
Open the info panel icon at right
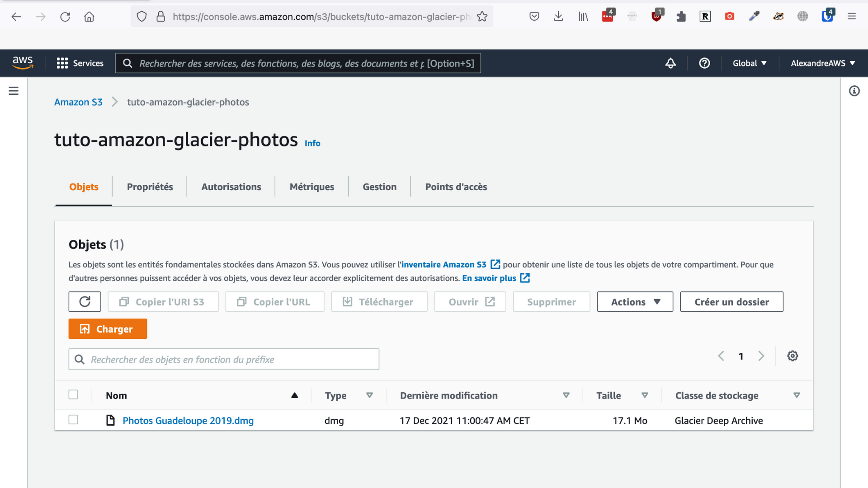click(854, 91)
